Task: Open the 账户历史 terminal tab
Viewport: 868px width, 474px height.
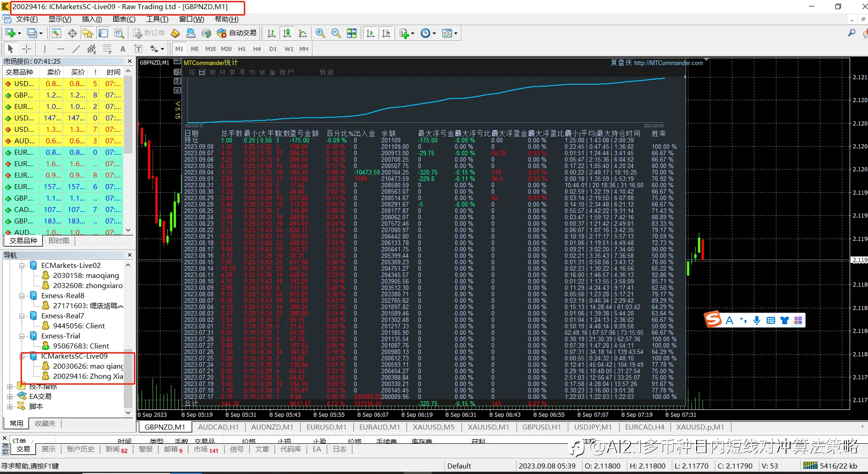Action: coord(80,449)
